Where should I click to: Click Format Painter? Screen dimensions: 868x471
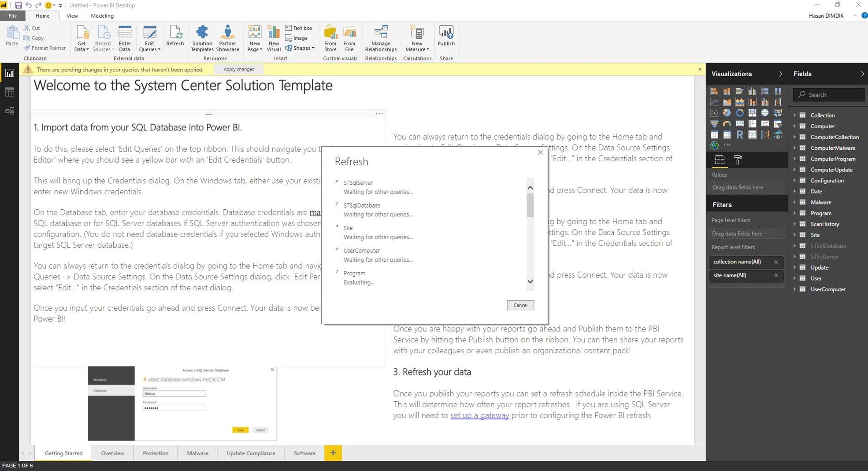point(45,48)
